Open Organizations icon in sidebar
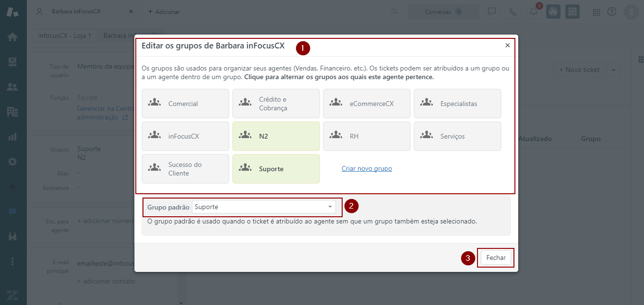 [12, 112]
